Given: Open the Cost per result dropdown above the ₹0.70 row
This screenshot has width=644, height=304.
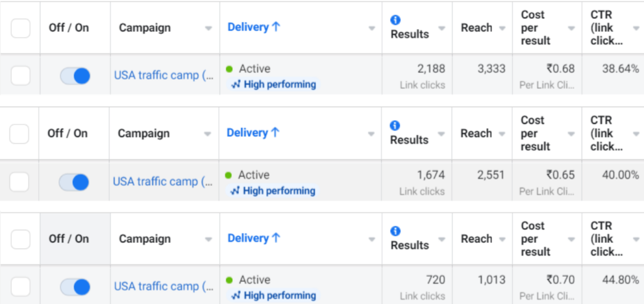Looking at the screenshot, I should 570,239.
